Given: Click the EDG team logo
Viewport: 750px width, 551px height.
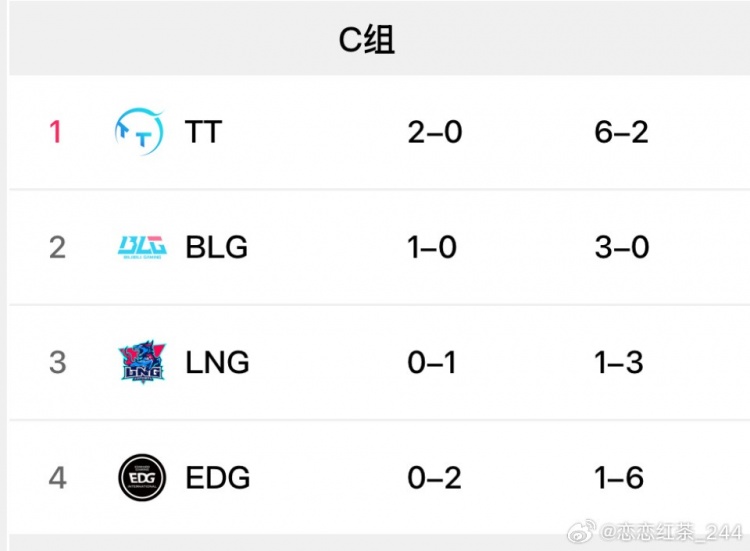Looking at the screenshot, I should (x=141, y=477).
